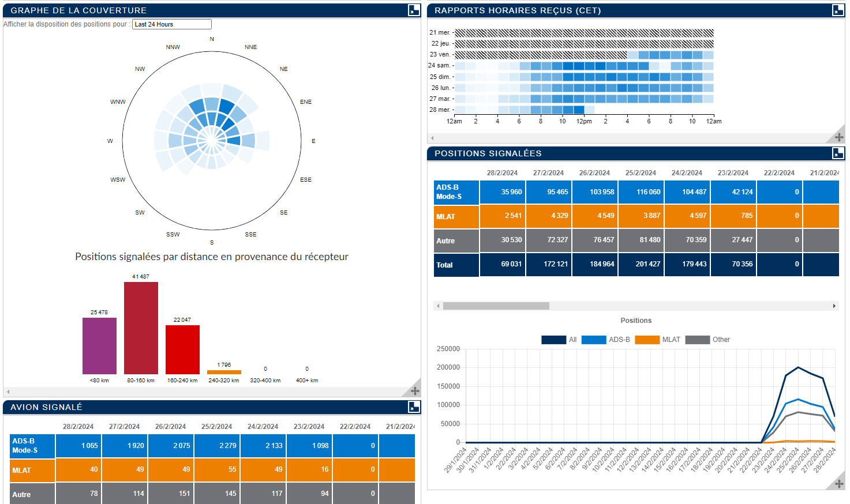Click the 41 487 bar for 80-160 km
Image resolution: width=850 pixels, height=504 pixels.
[x=141, y=328]
